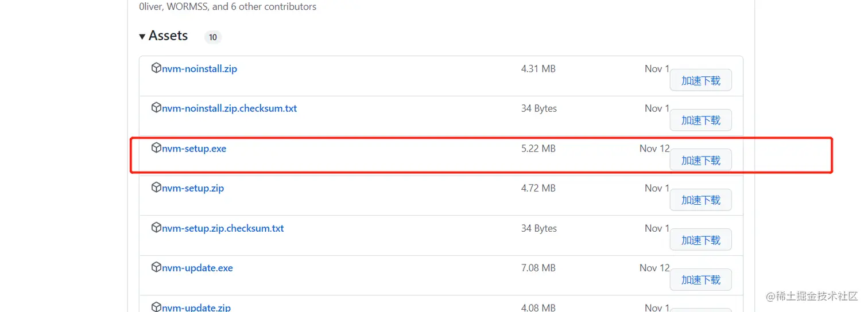The image size is (868, 312).
Task: Download the nvm-noinstall.zip file link
Action: [x=199, y=69]
